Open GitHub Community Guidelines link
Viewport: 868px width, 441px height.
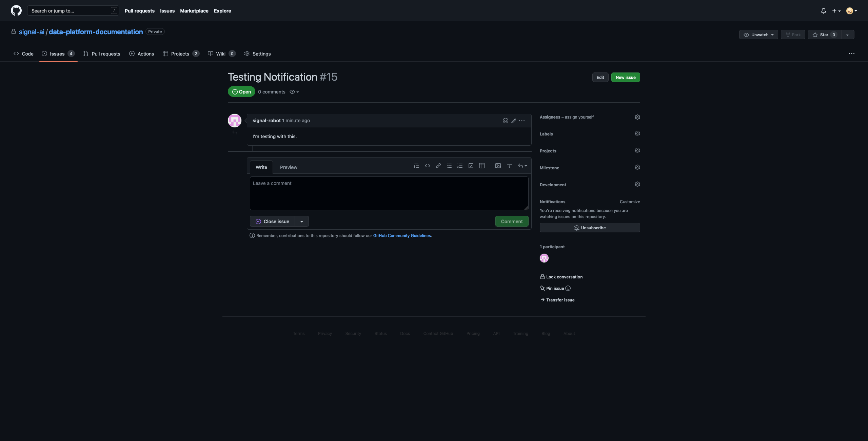(x=402, y=235)
